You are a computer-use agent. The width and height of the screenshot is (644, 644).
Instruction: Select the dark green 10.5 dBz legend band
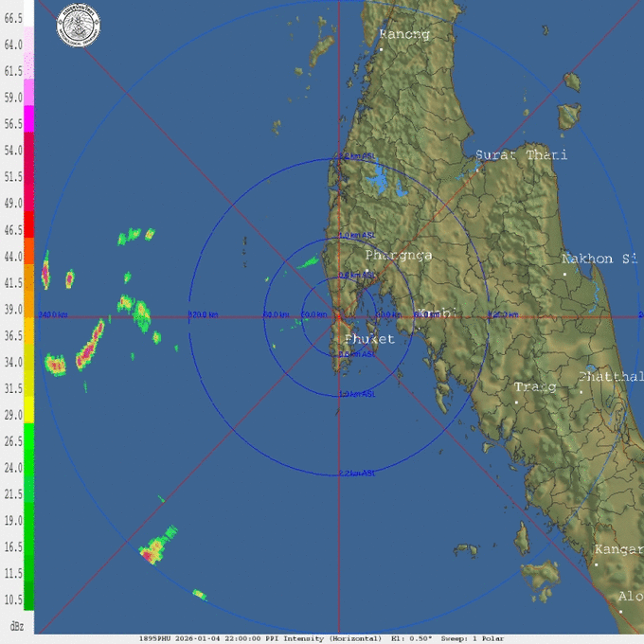[x=28, y=596]
